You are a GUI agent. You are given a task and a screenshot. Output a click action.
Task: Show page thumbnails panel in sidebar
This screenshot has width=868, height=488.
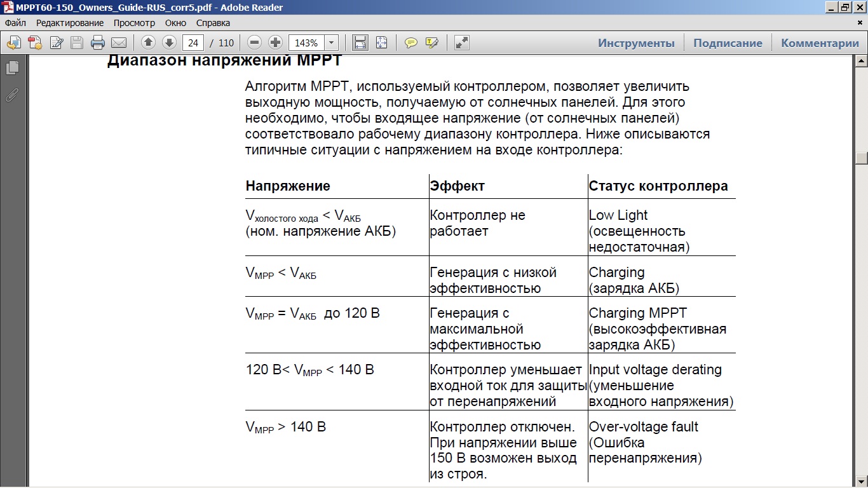12,67
